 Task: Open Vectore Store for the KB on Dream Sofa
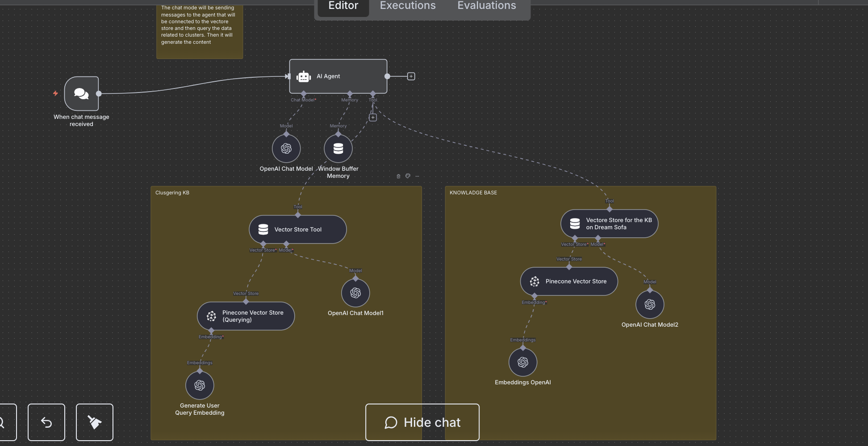coord(609,223)
